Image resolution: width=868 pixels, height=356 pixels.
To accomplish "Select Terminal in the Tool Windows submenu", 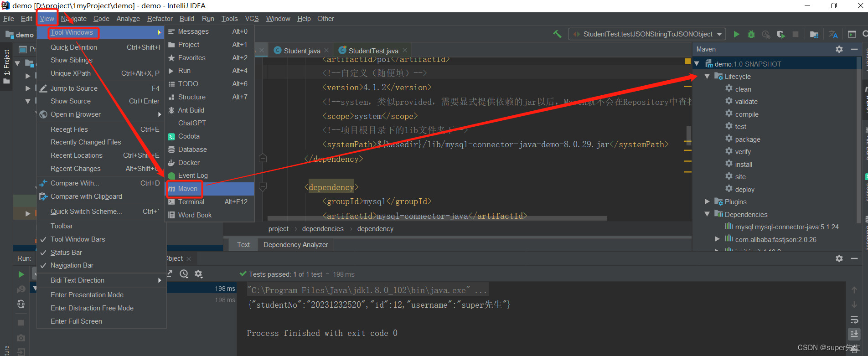I will point(209,202).
